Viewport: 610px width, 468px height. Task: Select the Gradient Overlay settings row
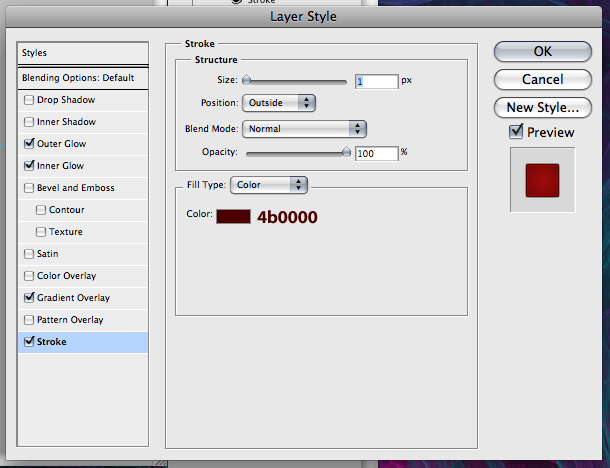click(83, 298)
